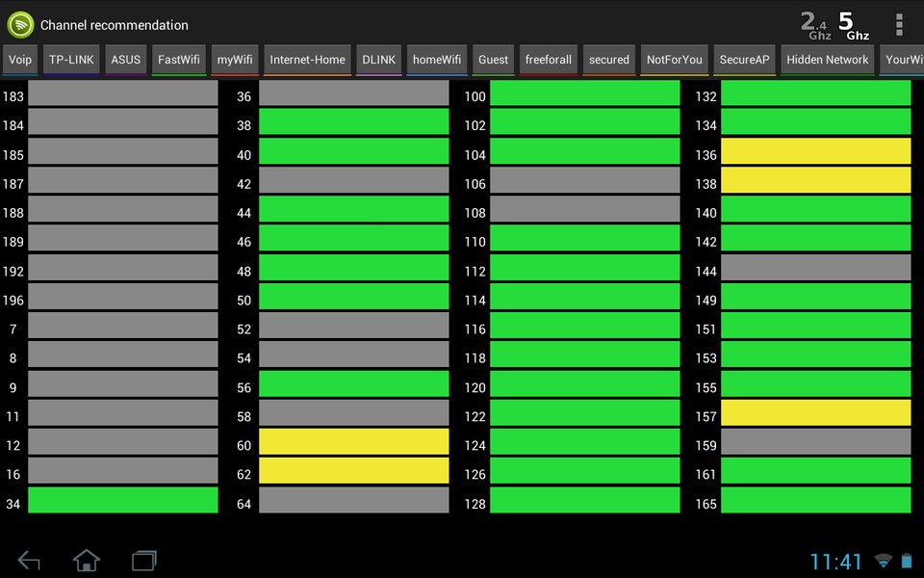The width and height of the screenshot is (924, 578).
Task: Tap the green bar for channel 110
Action: point(585,238)
